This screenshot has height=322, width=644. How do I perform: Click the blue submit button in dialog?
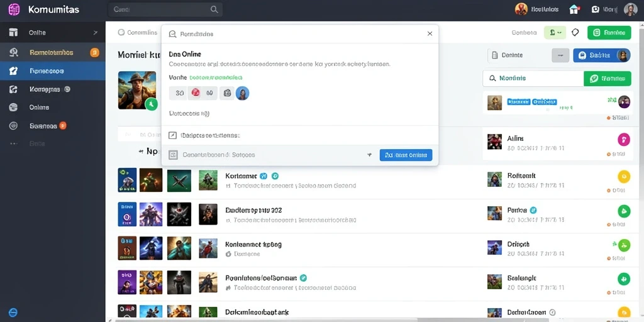tap(406, 155)
